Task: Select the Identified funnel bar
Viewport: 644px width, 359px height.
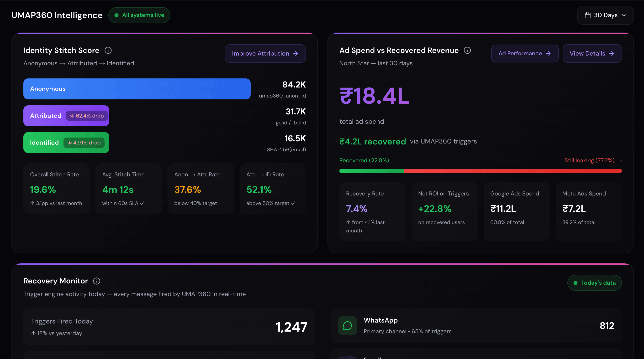Action: pos(66,143)
